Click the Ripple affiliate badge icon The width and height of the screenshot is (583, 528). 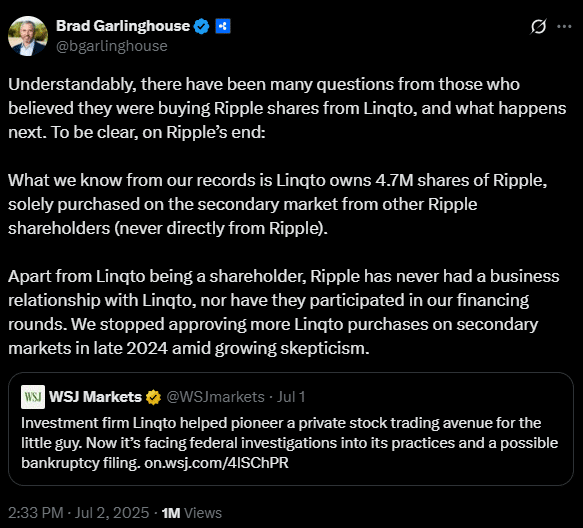[223, 26]
